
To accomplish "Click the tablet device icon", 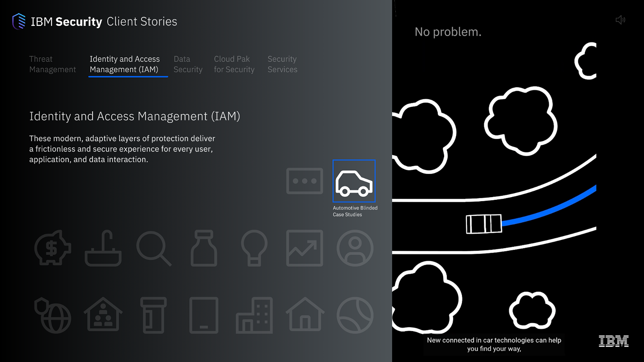I will point(204,315).
